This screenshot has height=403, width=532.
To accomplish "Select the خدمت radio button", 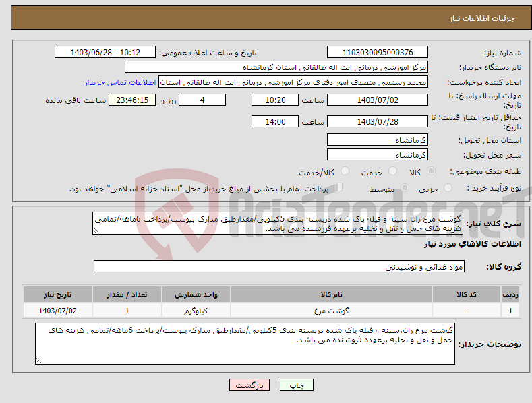I will pos(392,171).
